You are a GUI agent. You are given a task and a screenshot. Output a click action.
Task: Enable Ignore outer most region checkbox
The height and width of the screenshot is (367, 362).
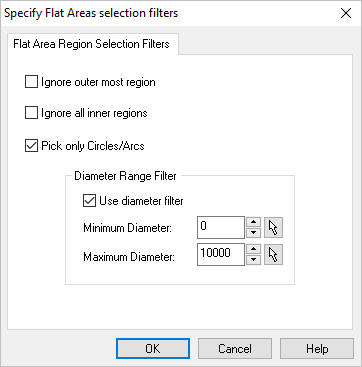click(x=31, y=82)
